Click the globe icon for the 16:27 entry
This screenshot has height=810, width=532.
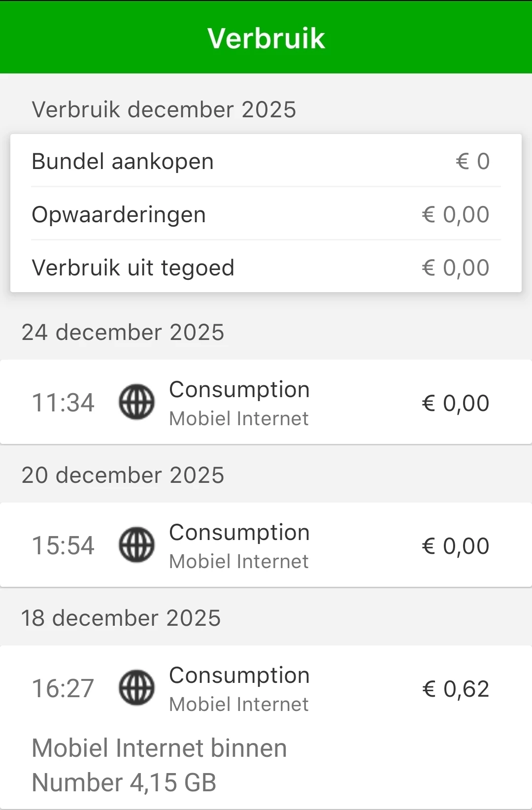(136, 688)
